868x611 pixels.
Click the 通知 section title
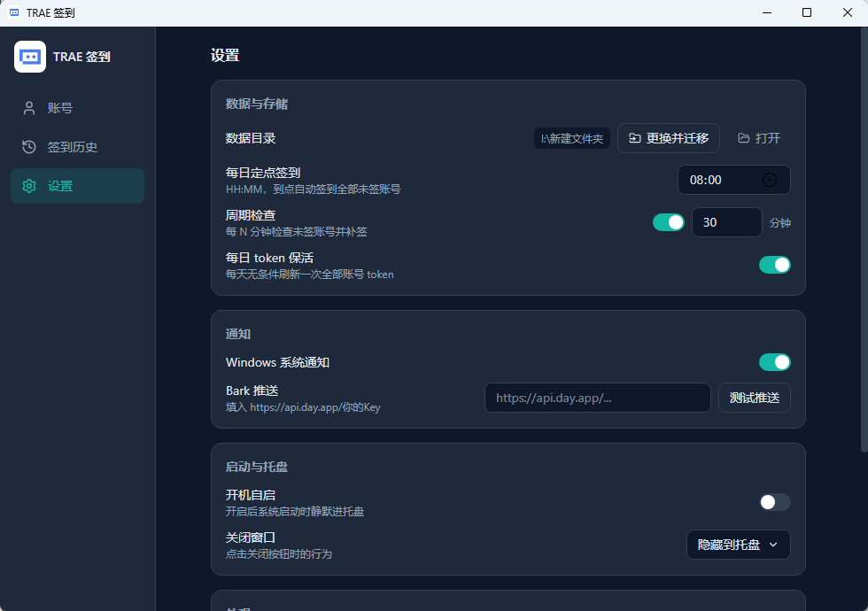tap(238, 335)
